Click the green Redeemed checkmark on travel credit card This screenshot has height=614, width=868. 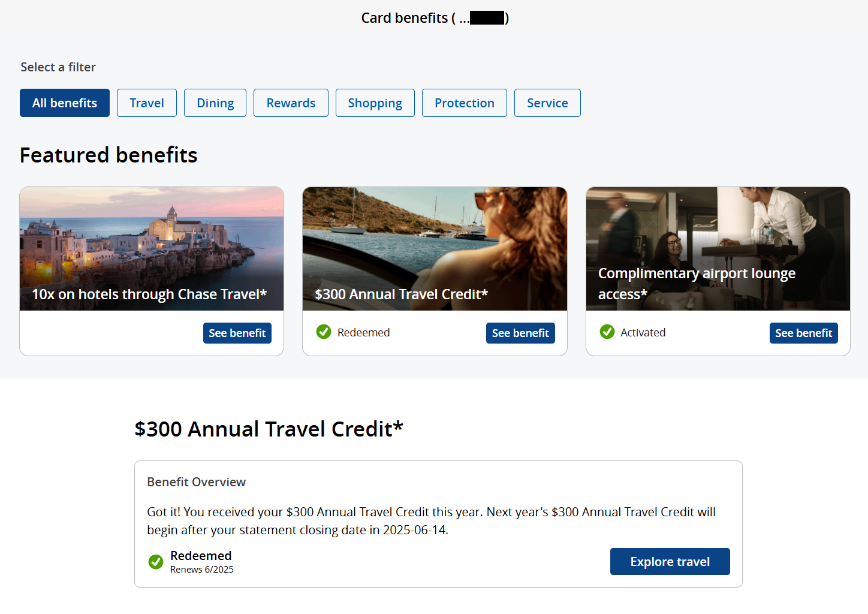[324, 332]
